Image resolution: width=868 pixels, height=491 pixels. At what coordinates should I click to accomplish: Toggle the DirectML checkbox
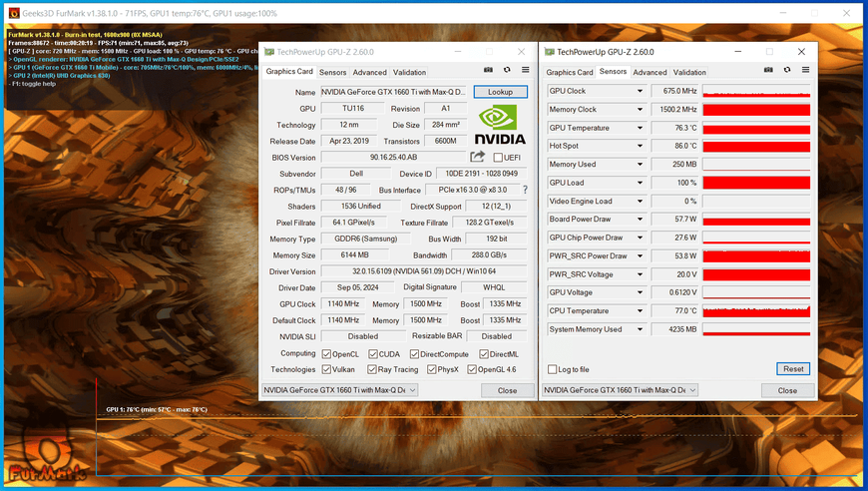(x=484, y=354)
